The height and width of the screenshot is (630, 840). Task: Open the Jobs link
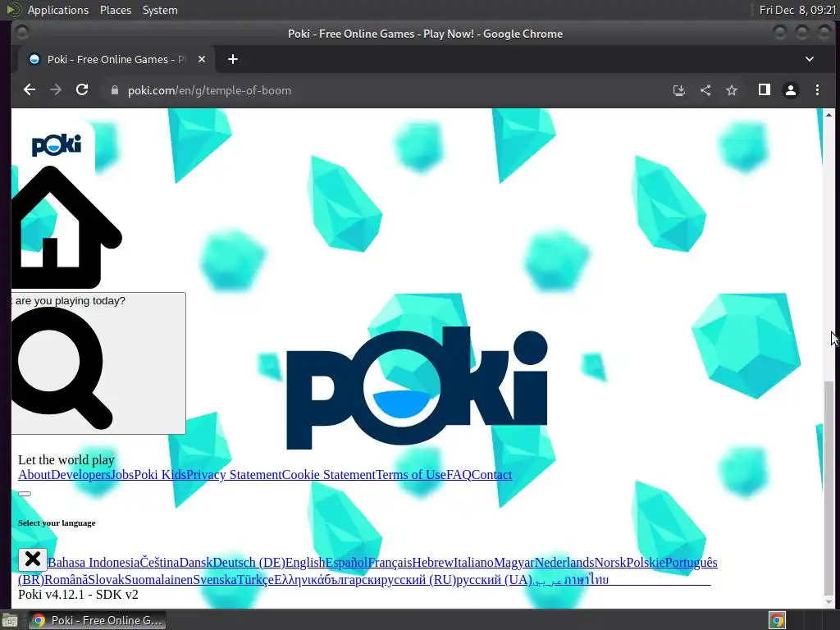[122, 475]
